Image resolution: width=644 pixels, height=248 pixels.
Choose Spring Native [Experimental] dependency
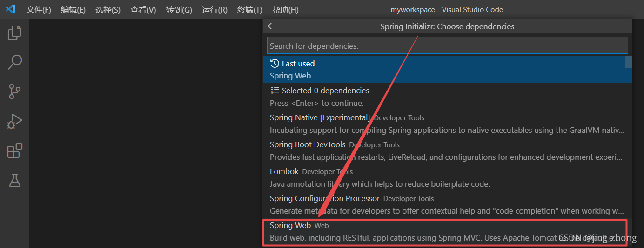point(447,124)
